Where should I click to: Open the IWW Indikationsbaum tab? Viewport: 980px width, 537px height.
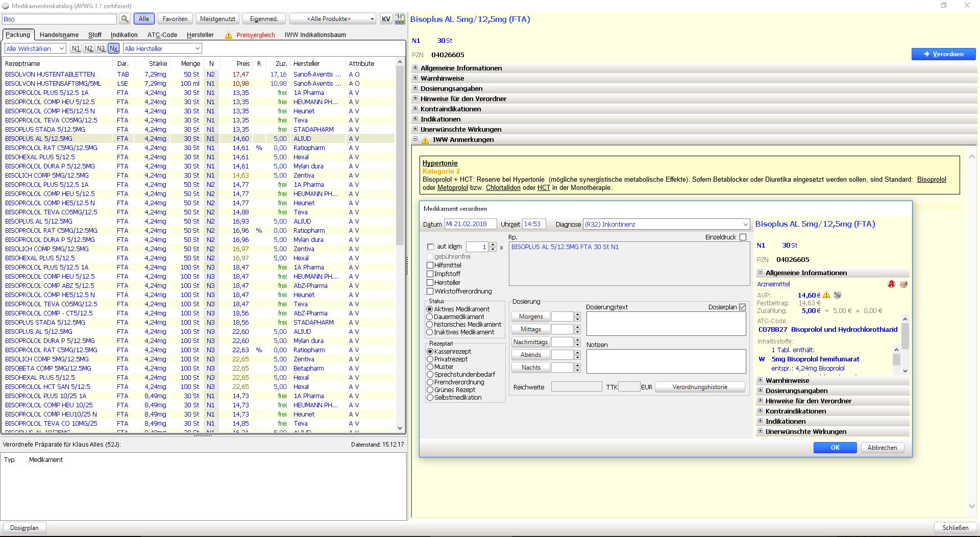[x=315, y=35]
